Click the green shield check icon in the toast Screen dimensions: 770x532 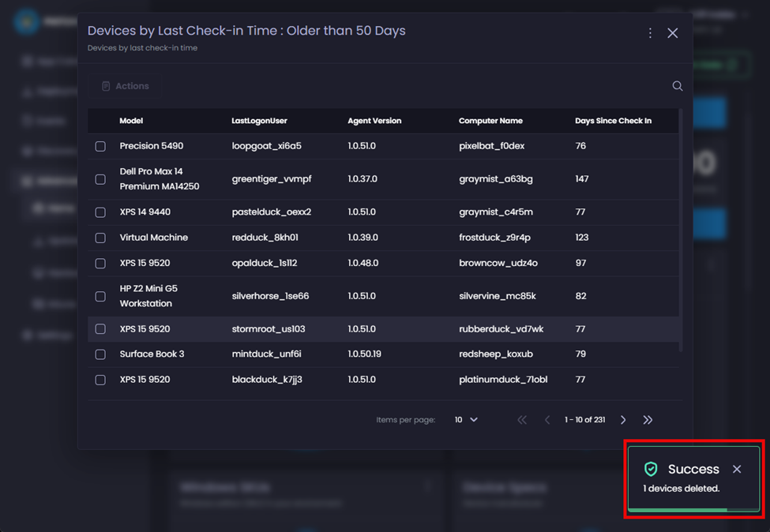651,469
